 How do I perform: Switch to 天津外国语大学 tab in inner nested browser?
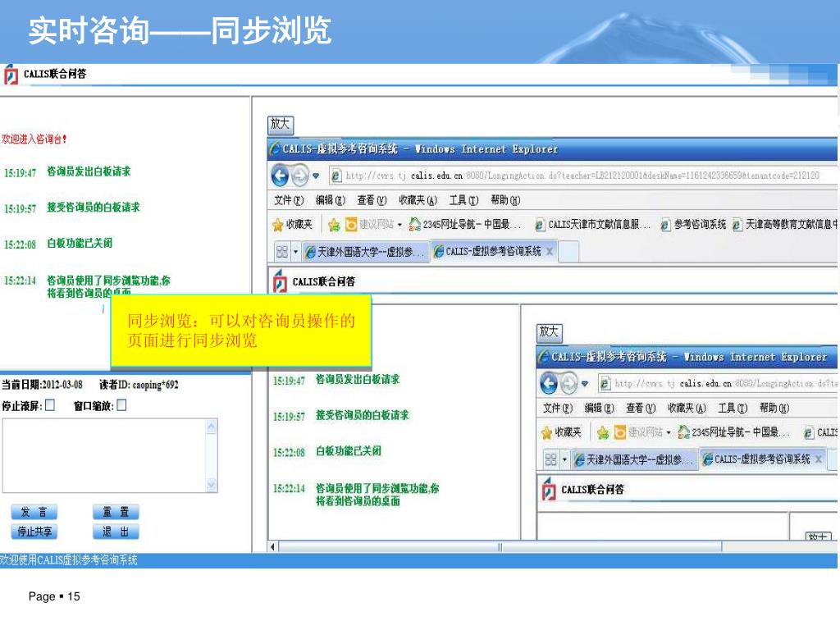(635, 459)
